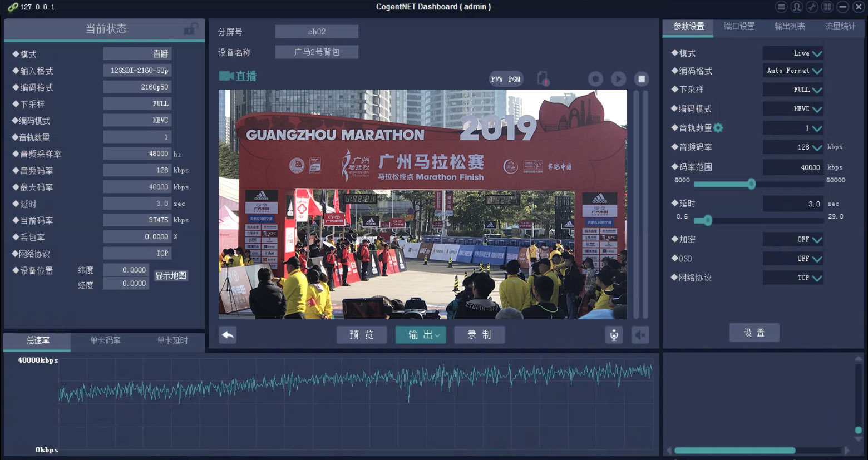Click the 预览 preview button
This screenshot has height=460, width=868.
(x=362, y=335)
